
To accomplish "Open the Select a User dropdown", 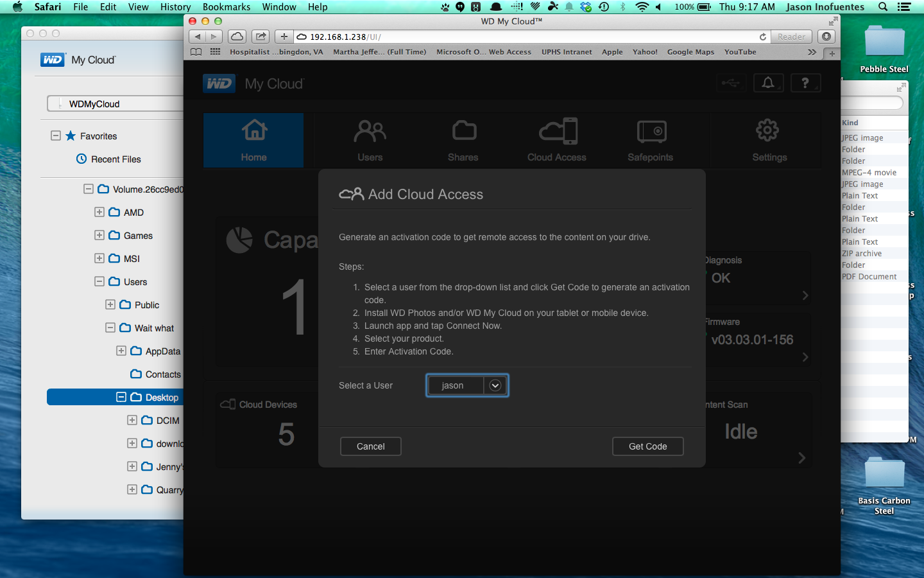I will pos(495,385).
